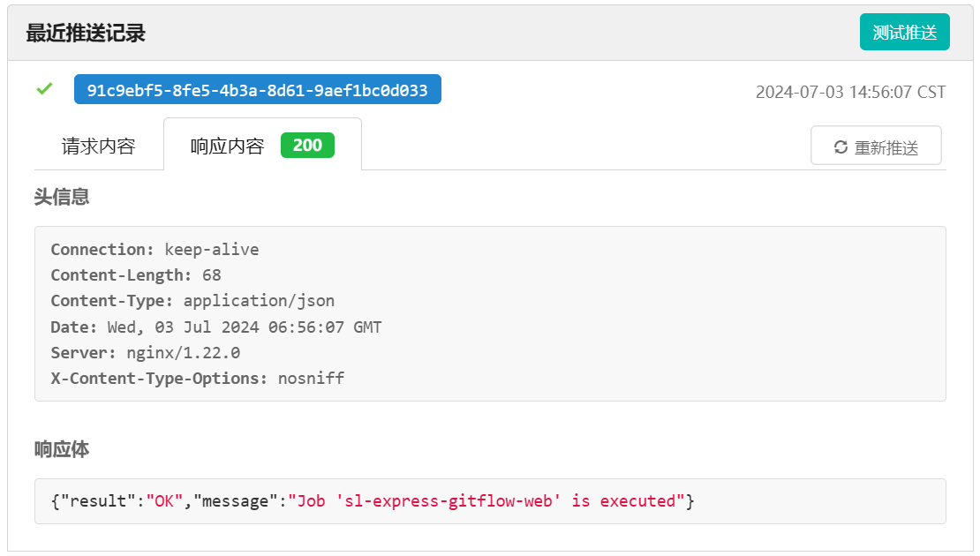Image resolution: width=980 pixels, height=556 pixels.
Task: Click the 重新推送 resend button
Action: pyautogui.click(x=876, y=146)
